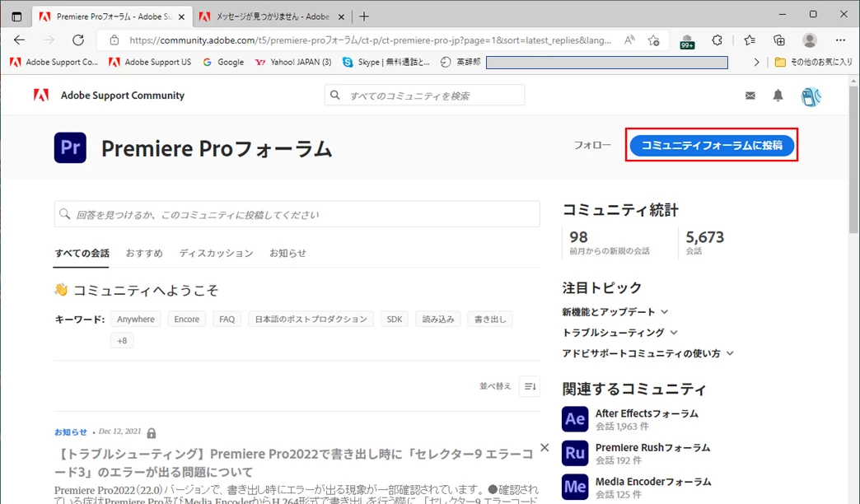Viewport: 860px width, 504px height.
Task: Filter by 書き出し keyword
Action: [x=490, y=320]
